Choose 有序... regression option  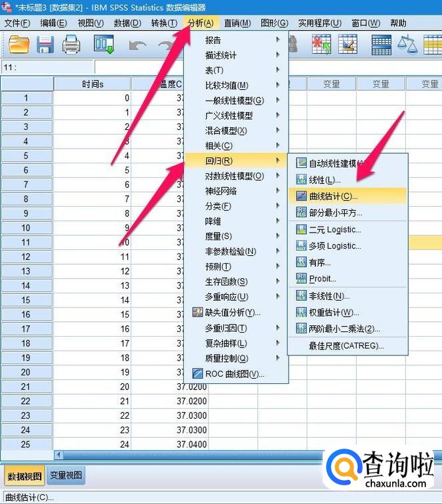(348, 263)
